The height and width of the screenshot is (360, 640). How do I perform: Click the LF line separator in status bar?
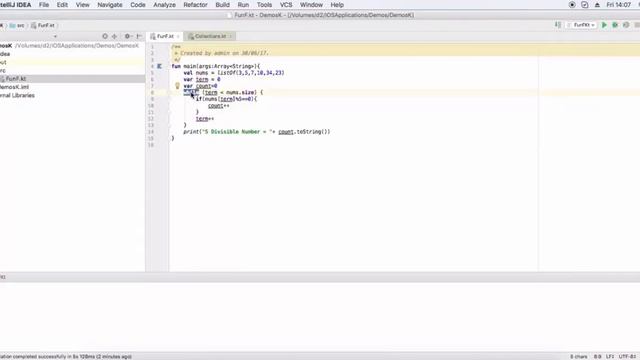click(x=610, y=356)
